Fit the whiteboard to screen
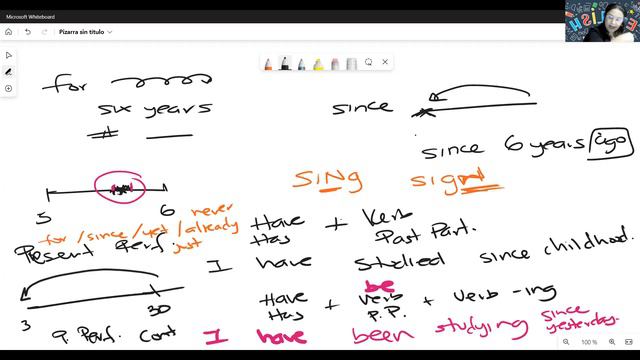 pyautogui.click(x=629, y=342)
